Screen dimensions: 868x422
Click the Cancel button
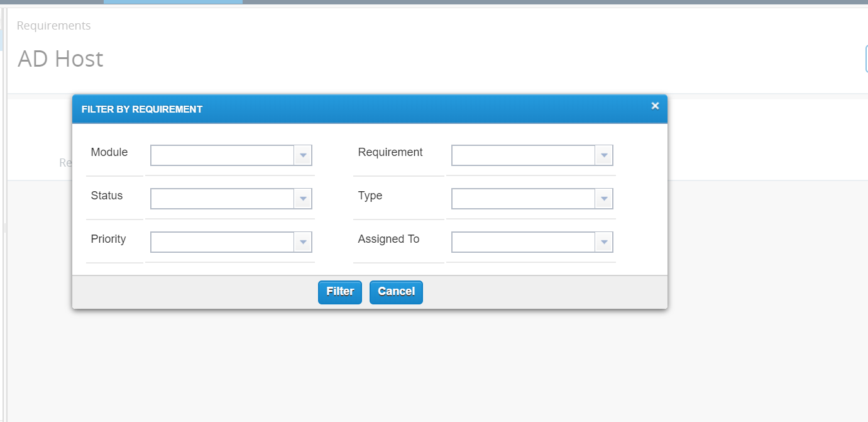tap(396, 292)
